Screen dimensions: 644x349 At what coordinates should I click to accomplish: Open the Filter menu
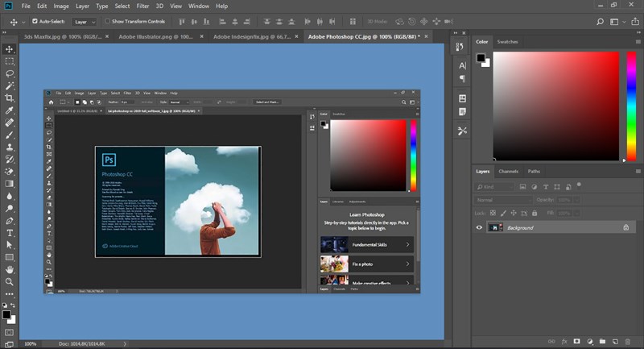142,6
